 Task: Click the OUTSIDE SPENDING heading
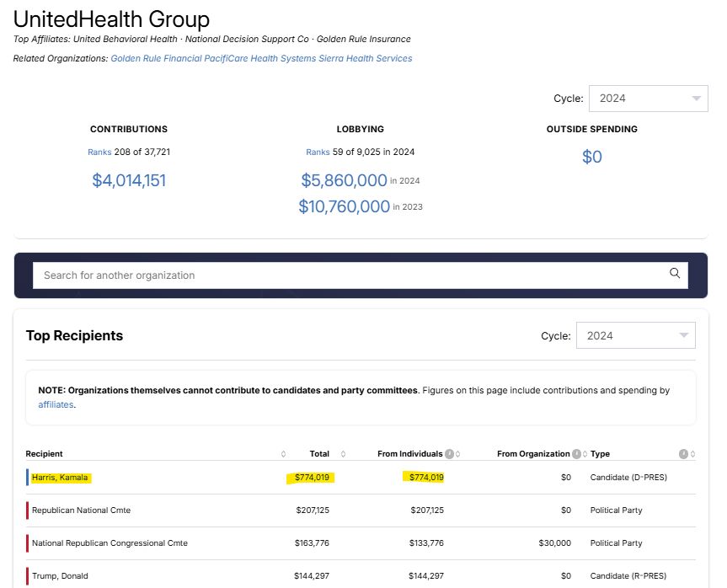coord(592,129)
